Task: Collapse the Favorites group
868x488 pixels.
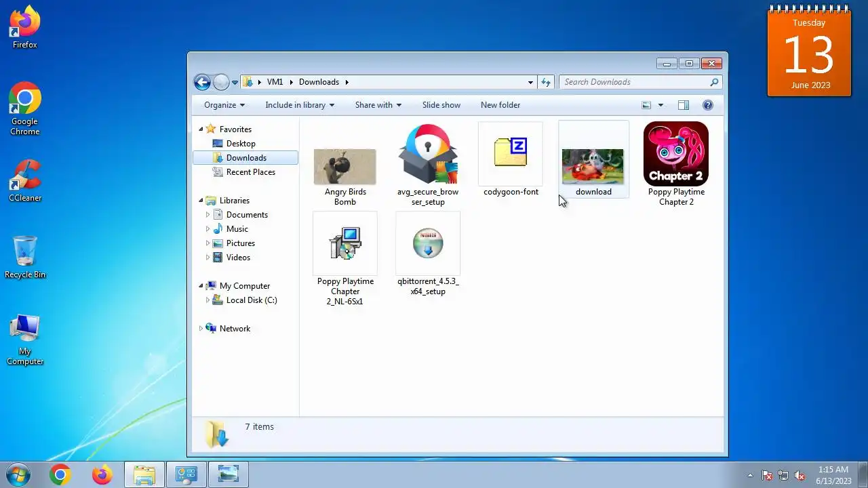Action: (201, 129)
